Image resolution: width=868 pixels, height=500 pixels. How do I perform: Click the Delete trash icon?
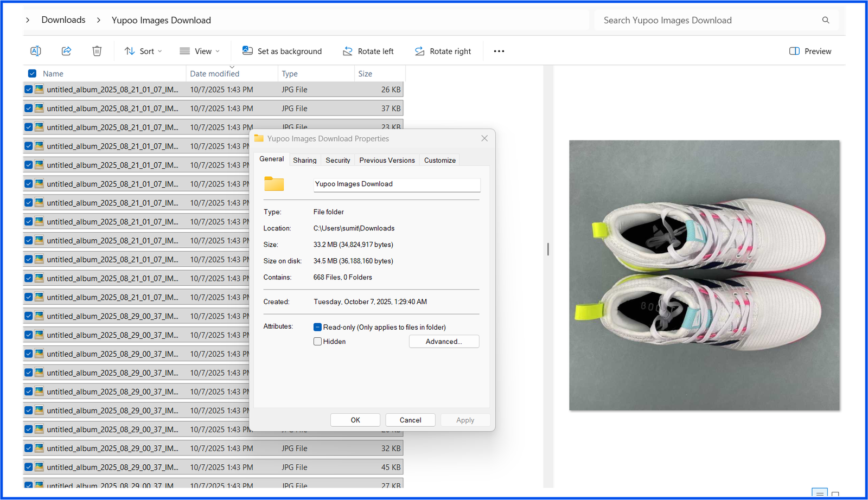(x=97, y=51)
